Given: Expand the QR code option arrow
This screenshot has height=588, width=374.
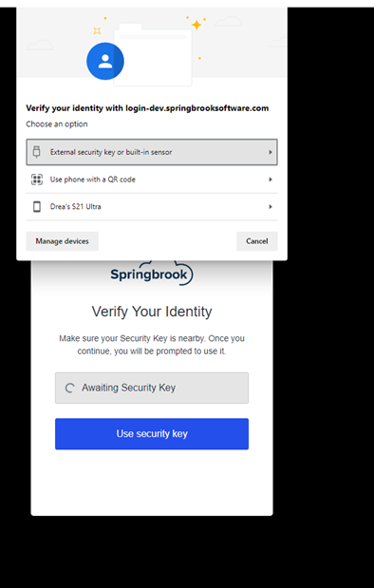Looking at the screenshot, I should pyautogui.click(x=271, y=180).
